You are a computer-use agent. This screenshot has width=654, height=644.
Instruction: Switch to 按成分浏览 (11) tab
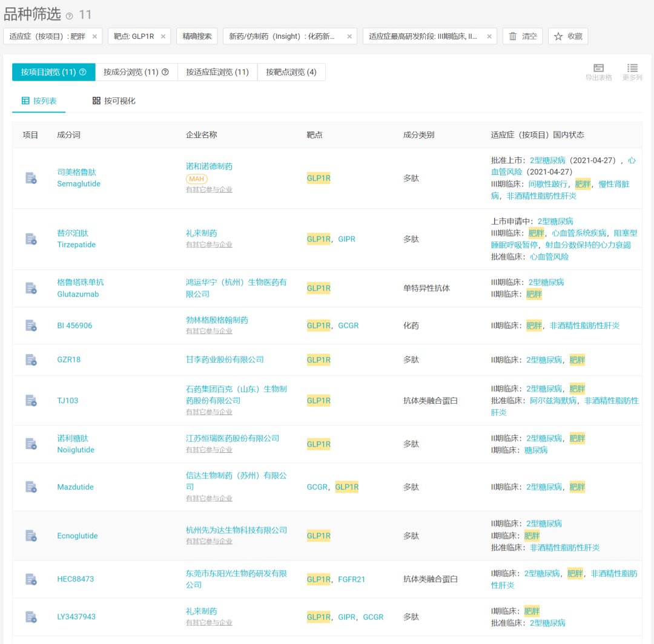(136, 72)
